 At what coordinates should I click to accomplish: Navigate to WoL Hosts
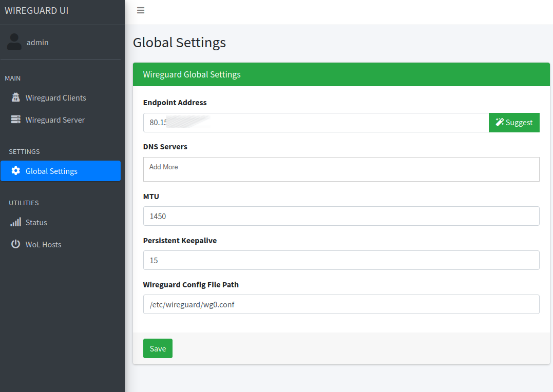click(x=43, y=244)
